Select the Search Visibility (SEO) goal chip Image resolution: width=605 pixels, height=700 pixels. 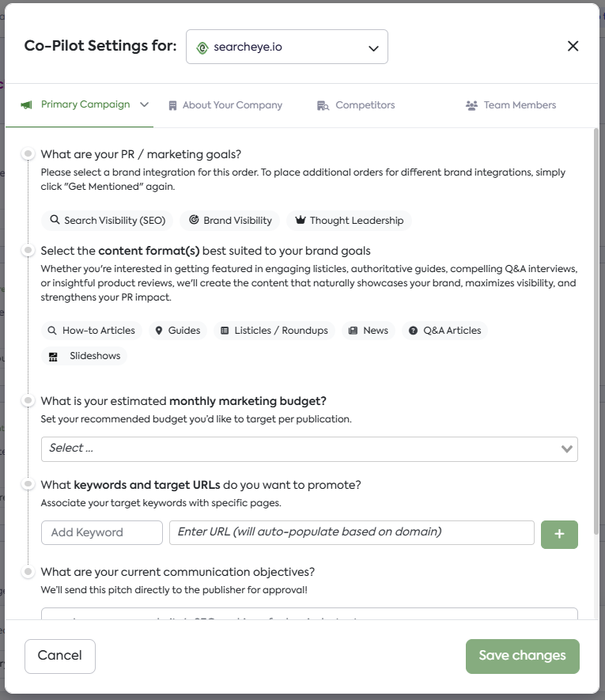(x=108, y=221)
